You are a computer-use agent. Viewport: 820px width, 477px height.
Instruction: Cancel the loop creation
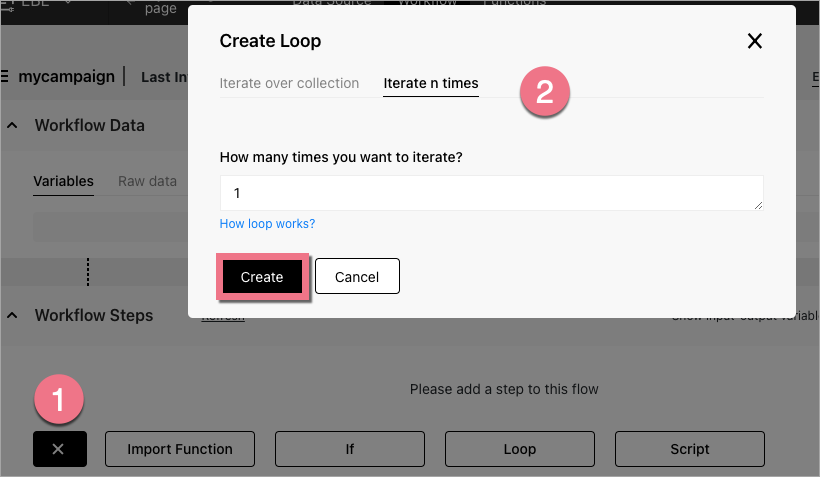pos(357,277)
